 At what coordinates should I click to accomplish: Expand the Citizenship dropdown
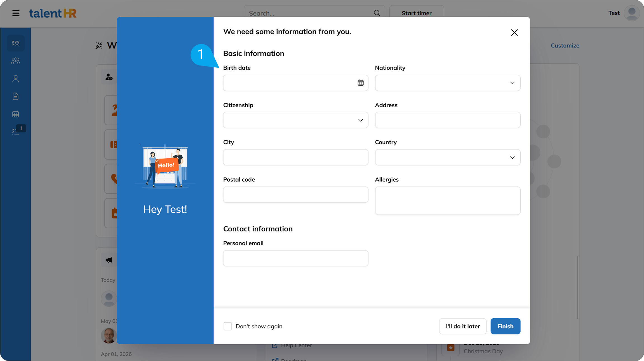(296, 120)
